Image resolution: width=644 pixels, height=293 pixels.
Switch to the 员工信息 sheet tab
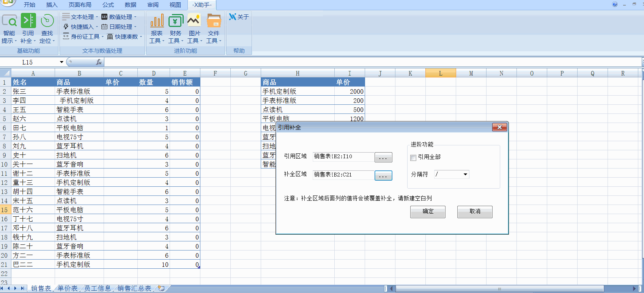click(98, 288)
